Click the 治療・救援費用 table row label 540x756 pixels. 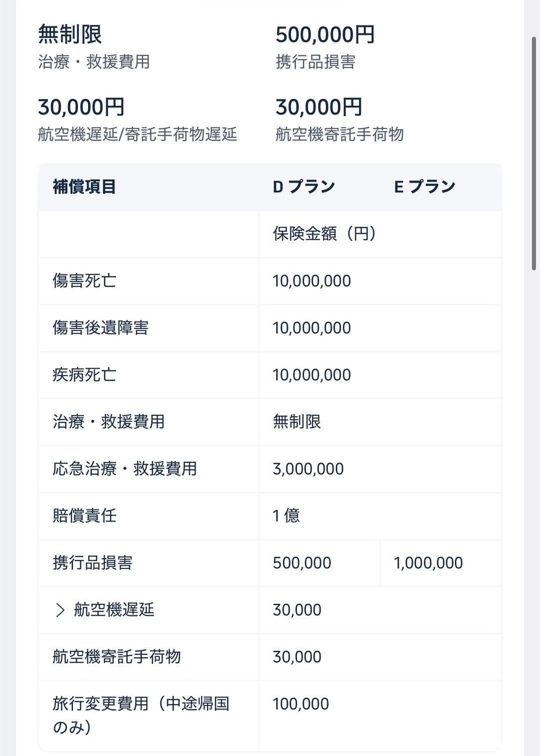(108, 421)
